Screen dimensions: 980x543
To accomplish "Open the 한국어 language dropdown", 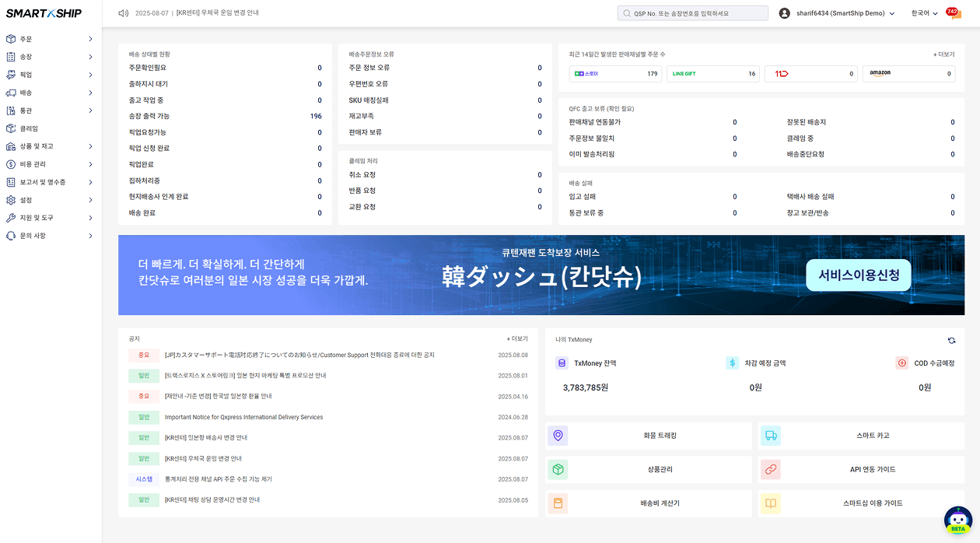I will 925,13.
